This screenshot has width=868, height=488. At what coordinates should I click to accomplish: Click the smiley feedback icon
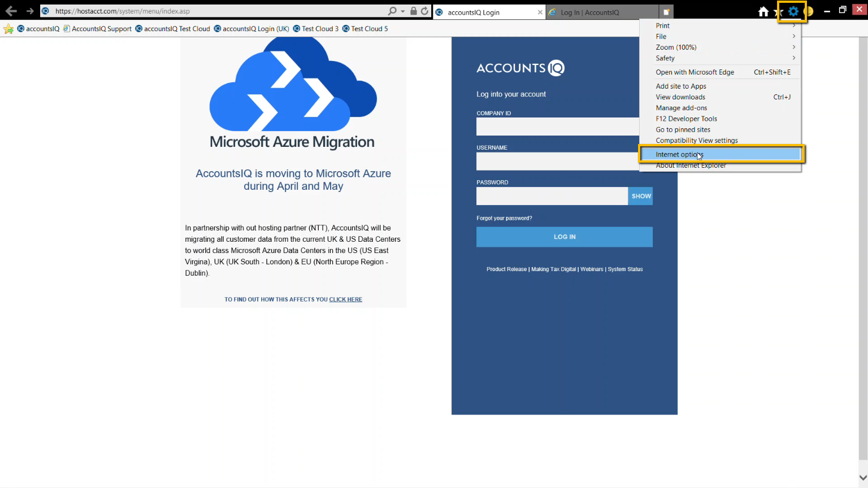pos(809,11)
